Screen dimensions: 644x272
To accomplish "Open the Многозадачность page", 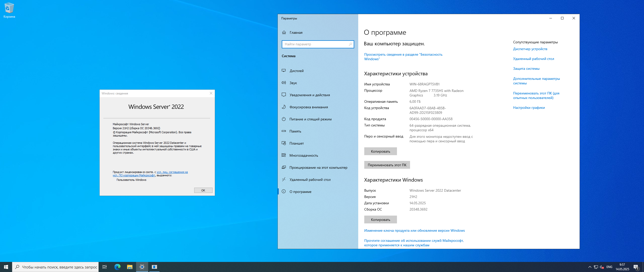I will pyautogui.click(x=318, y=155).
